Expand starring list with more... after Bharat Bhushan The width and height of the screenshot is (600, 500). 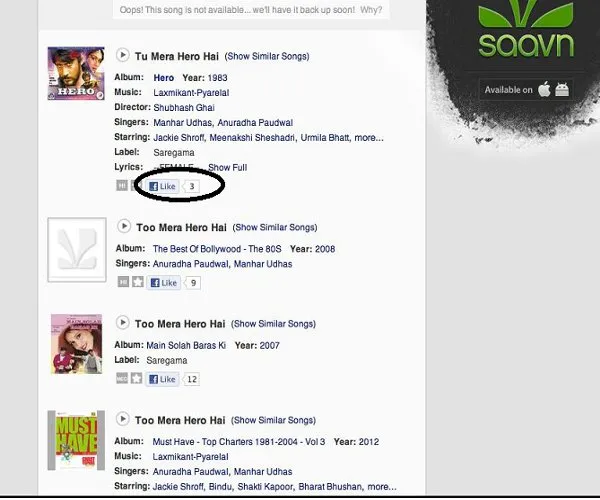pos(382,487)
